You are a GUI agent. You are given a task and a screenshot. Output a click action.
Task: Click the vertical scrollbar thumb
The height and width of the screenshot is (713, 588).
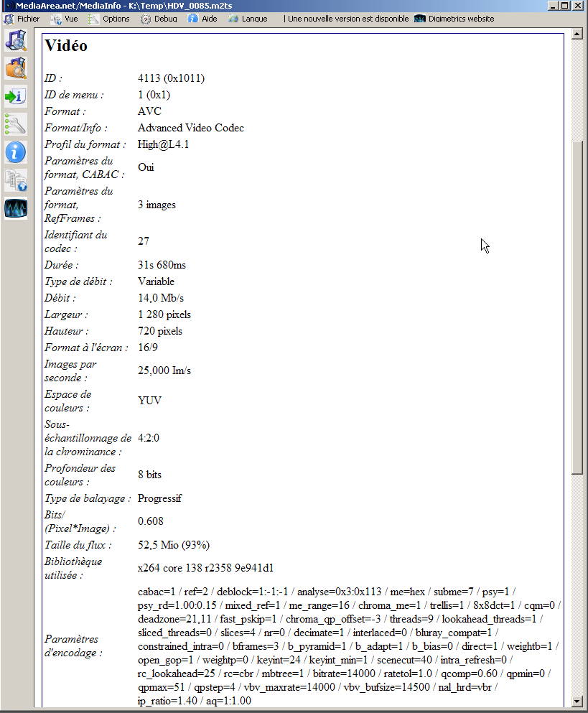coord(577,308)
